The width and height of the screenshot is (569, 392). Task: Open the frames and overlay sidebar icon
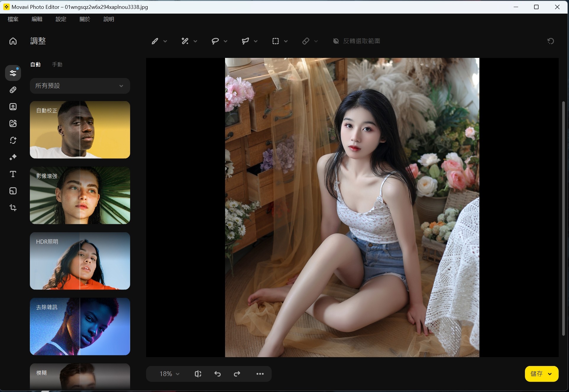[x=13, y=191]
